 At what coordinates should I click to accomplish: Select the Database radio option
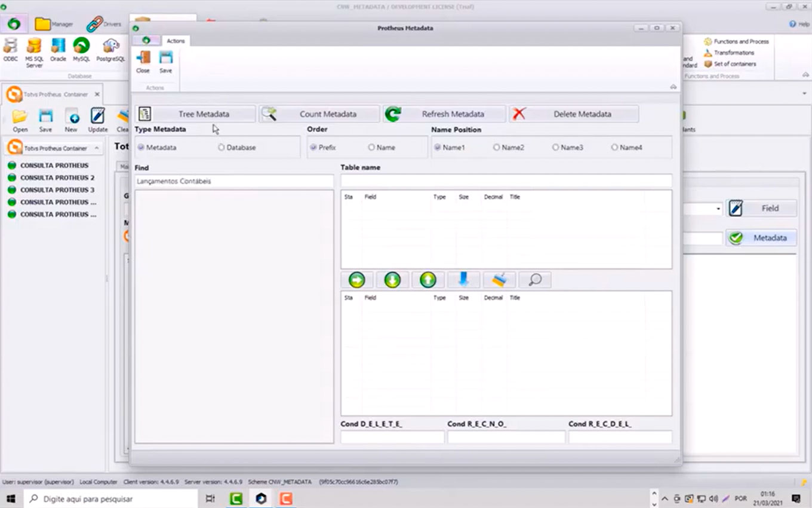(222, 148)
